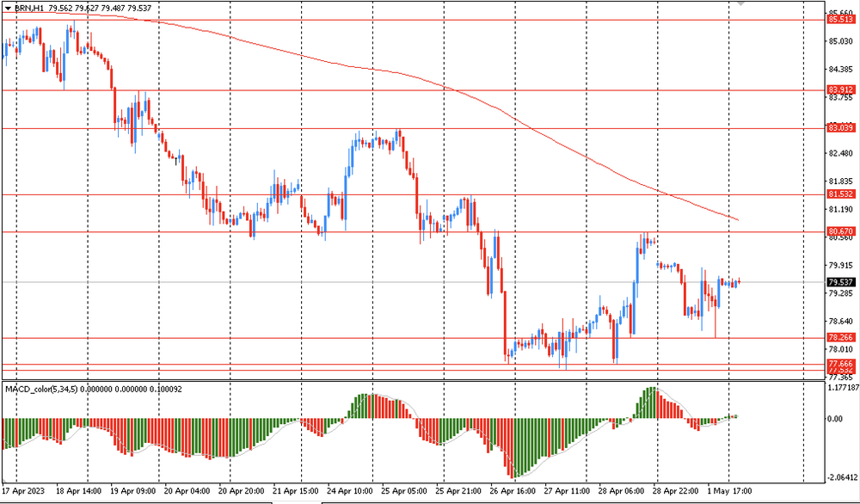Click the 1.177187 maximum on MACD scale
Screen dimensions: 860x504
tap(841, 389)
